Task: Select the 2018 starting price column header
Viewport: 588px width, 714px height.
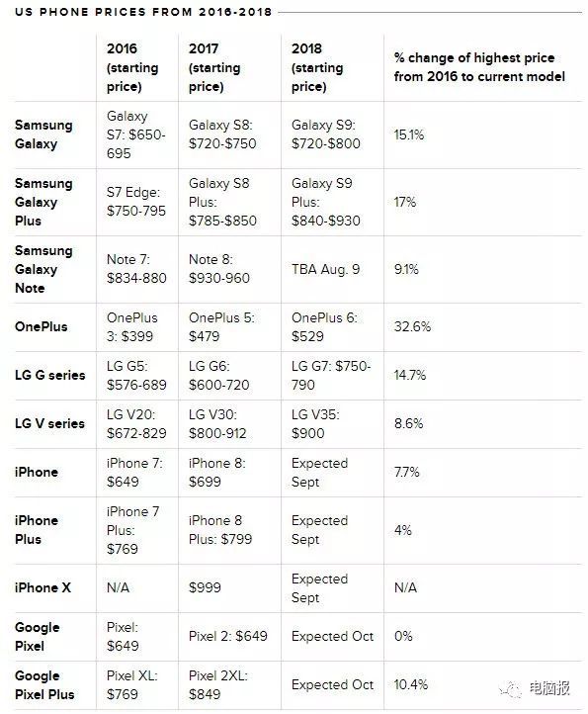Action: click(x=317, y=67)
